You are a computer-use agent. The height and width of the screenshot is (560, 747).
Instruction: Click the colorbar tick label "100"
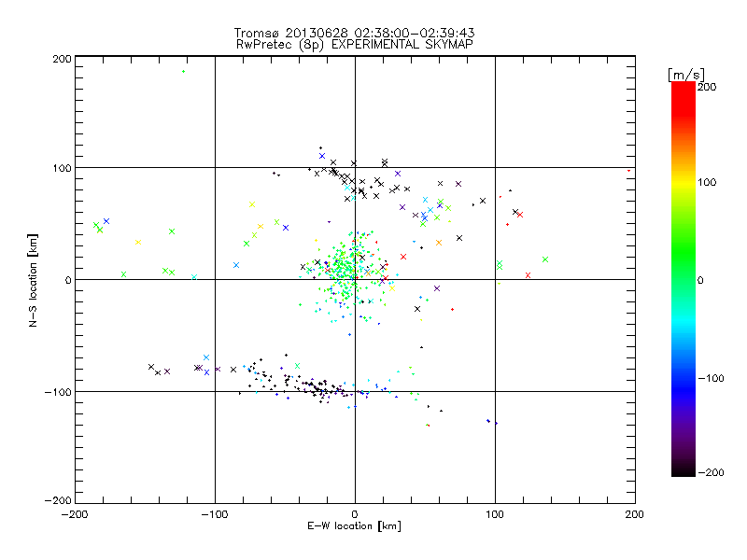(x=707, y=182)
